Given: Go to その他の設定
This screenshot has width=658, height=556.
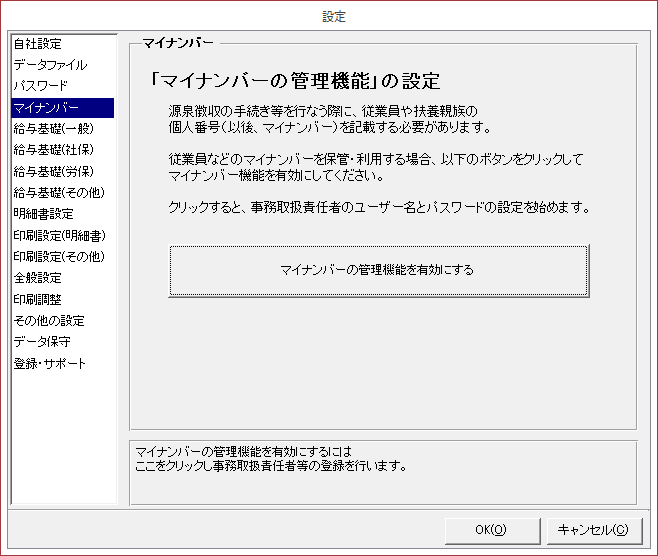Looking at the screenshot, I should (x=49, y=321).
